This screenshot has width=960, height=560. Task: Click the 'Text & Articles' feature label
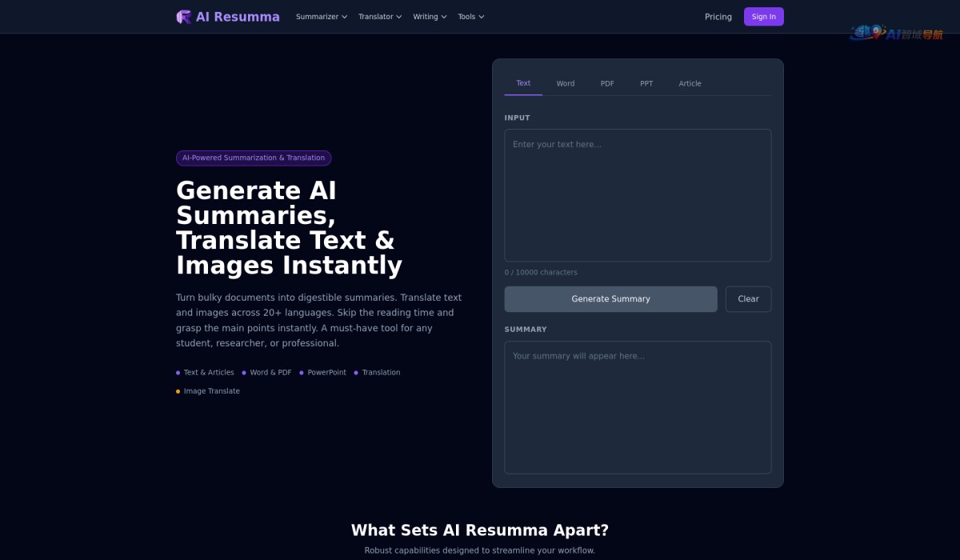(x=209, y=373)
